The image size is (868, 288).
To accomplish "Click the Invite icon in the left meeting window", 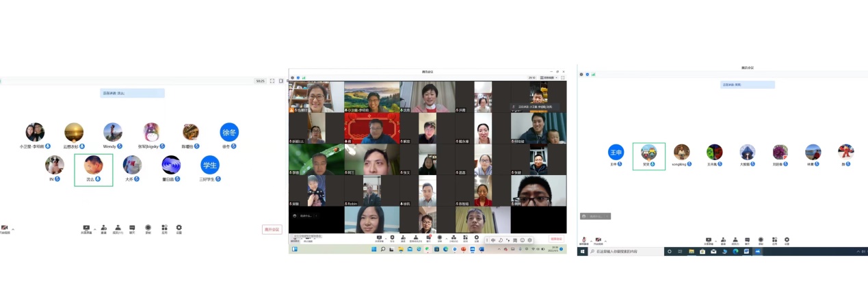I will tap(104, 228).
